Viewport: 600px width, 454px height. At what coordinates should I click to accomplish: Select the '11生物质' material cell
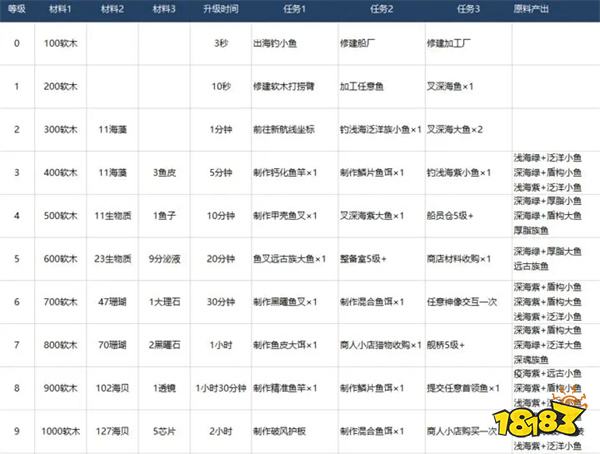113,216
